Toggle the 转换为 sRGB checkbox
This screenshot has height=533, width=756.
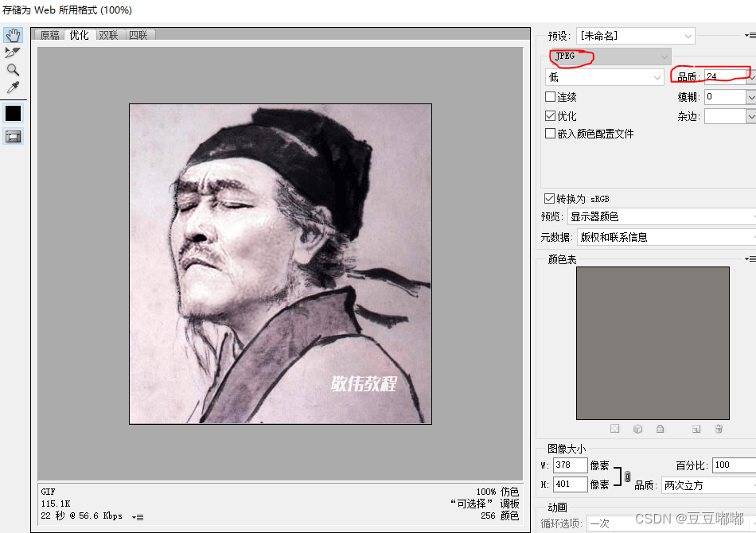(549, 199)
